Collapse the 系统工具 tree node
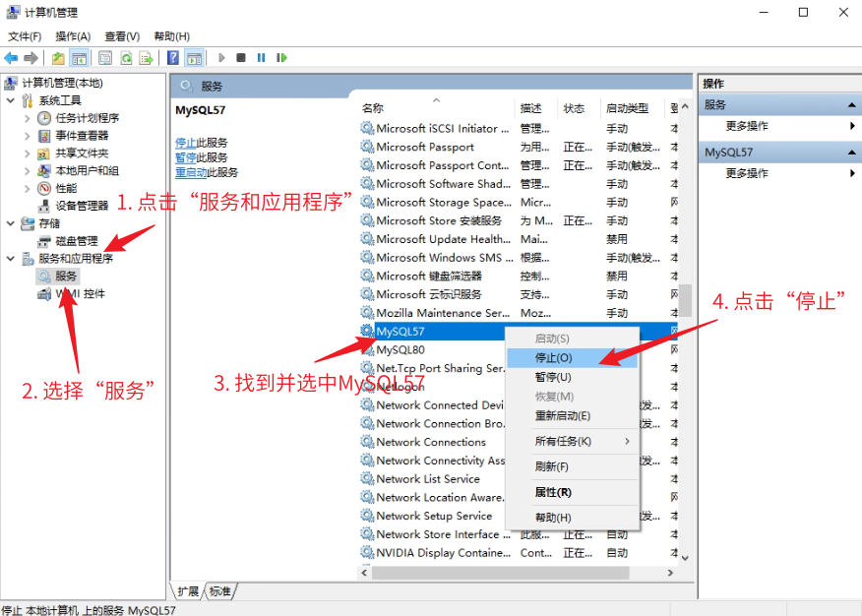The width and height of the screenshot is (862, 616). (x=11, y=100)
